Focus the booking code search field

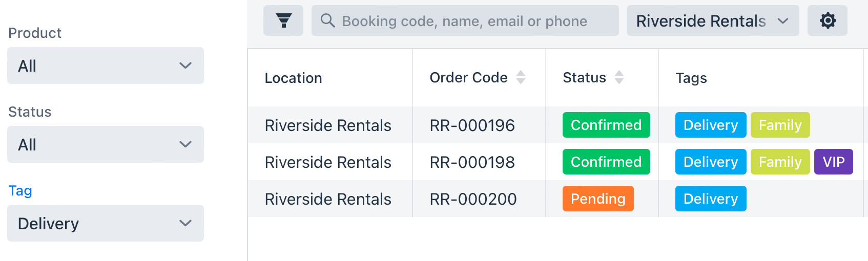(x=465, y=20)
